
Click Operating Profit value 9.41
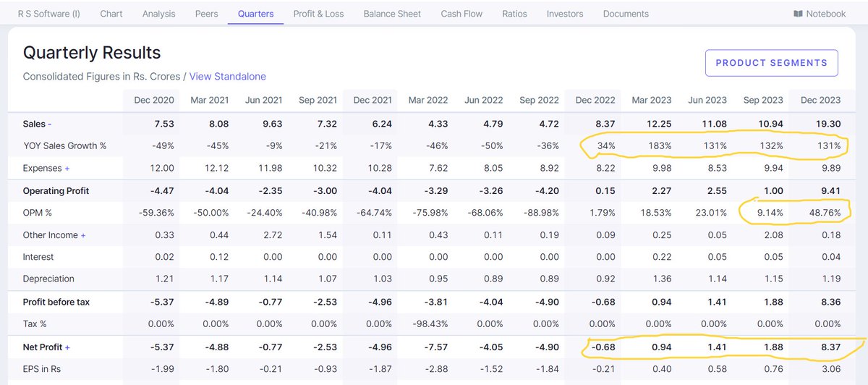pos(831,191)
